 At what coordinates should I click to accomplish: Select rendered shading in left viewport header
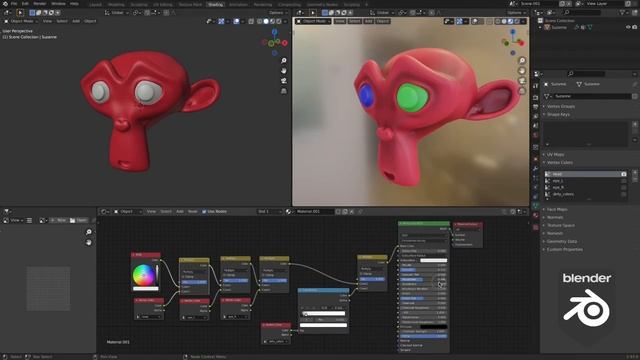click(x=279, y=21)
